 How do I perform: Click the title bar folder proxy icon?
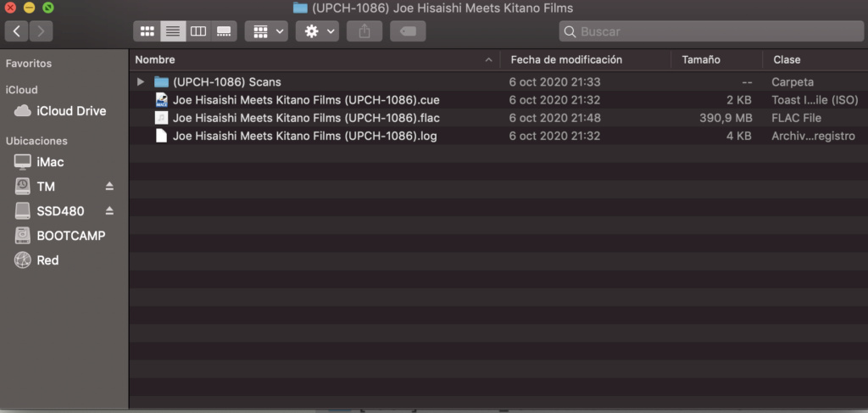pos(300,8)
